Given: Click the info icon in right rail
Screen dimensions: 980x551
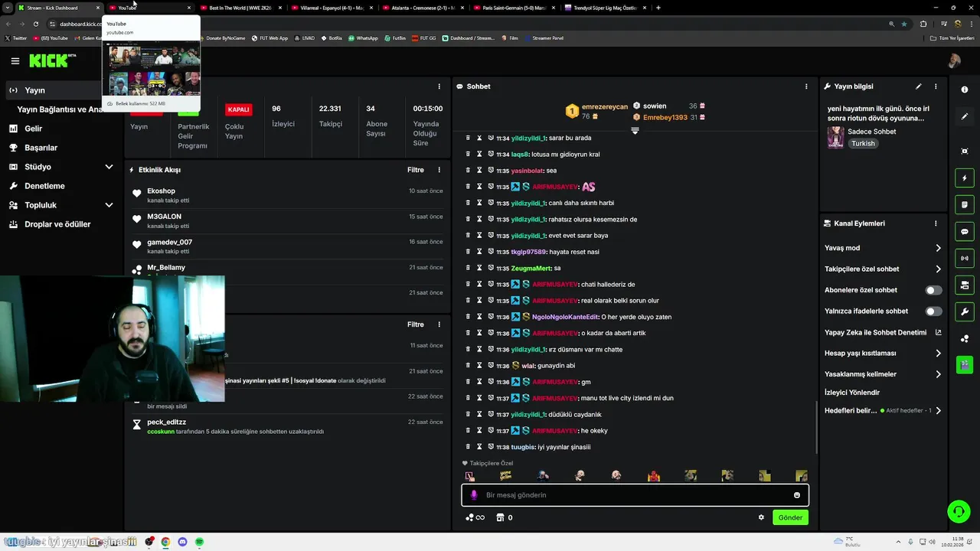Looking at the screenshot, I should pos(965,90).
